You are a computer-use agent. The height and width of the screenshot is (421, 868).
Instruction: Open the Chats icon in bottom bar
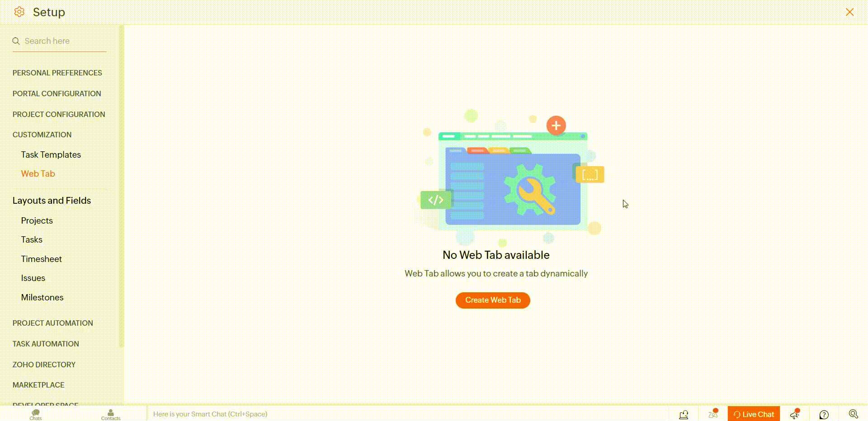(36, 414)
